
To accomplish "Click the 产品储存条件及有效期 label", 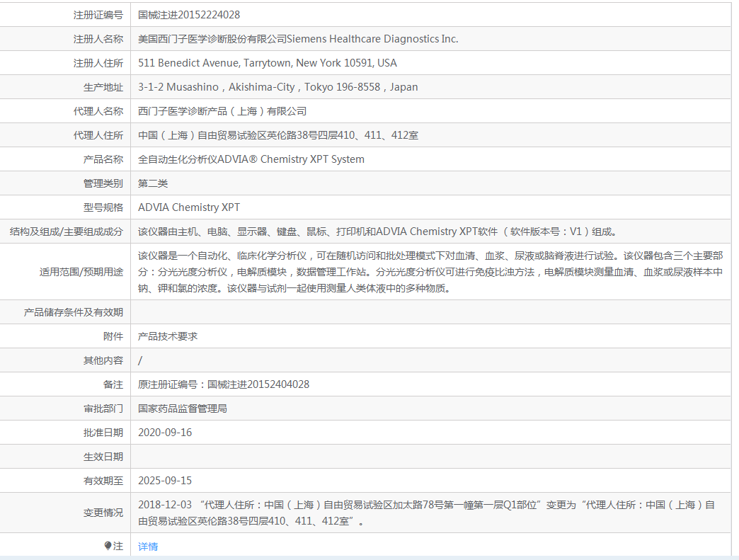I will coord(74,312).
